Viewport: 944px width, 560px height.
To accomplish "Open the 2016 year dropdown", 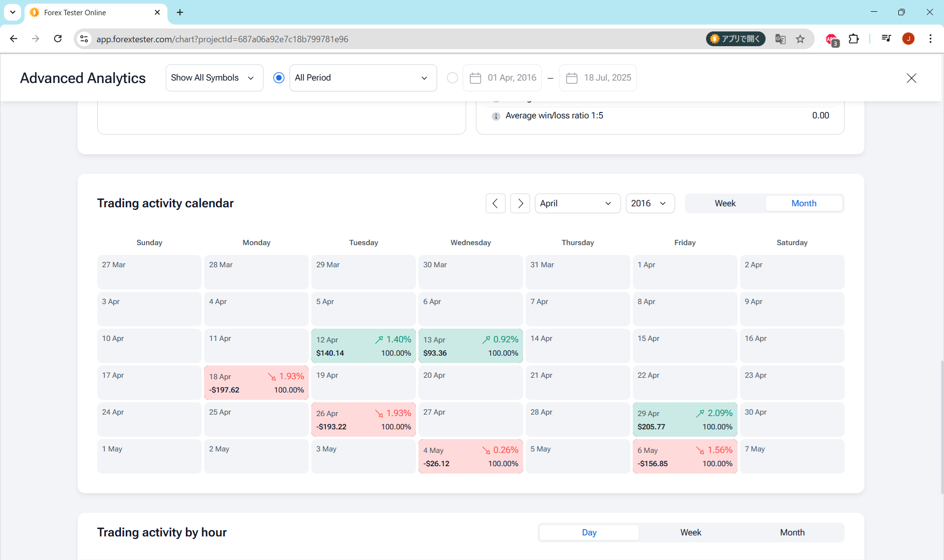I will (650, 203).
